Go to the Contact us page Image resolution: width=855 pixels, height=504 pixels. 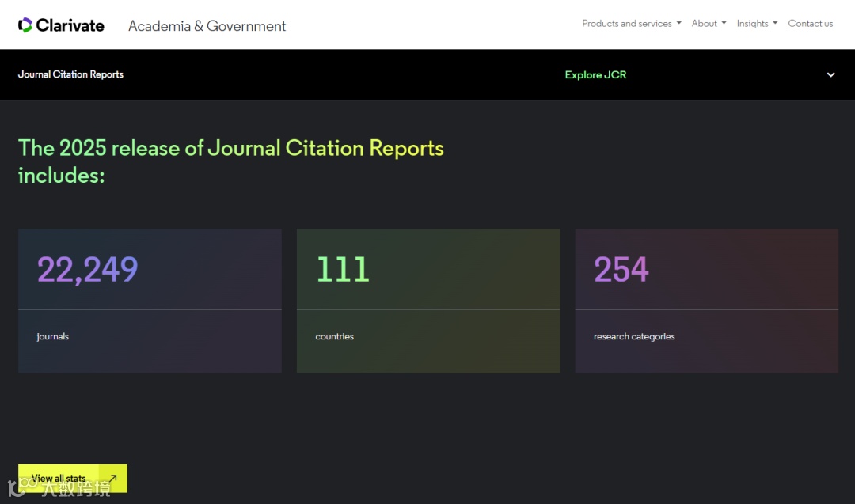[x=811, y=24]
